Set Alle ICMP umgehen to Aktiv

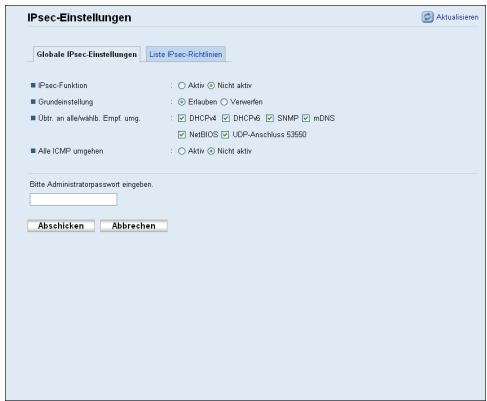point(182,151)
